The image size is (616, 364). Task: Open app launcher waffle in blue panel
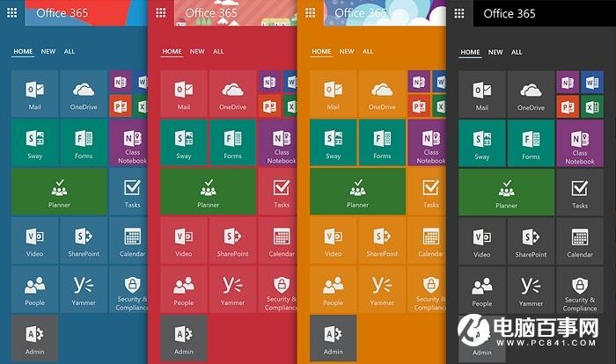(x=11, y=13)
